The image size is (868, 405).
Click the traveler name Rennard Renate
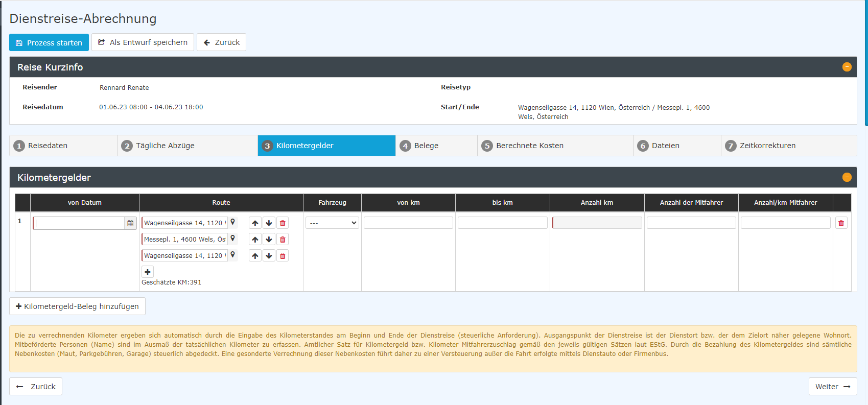coord(124,88)
